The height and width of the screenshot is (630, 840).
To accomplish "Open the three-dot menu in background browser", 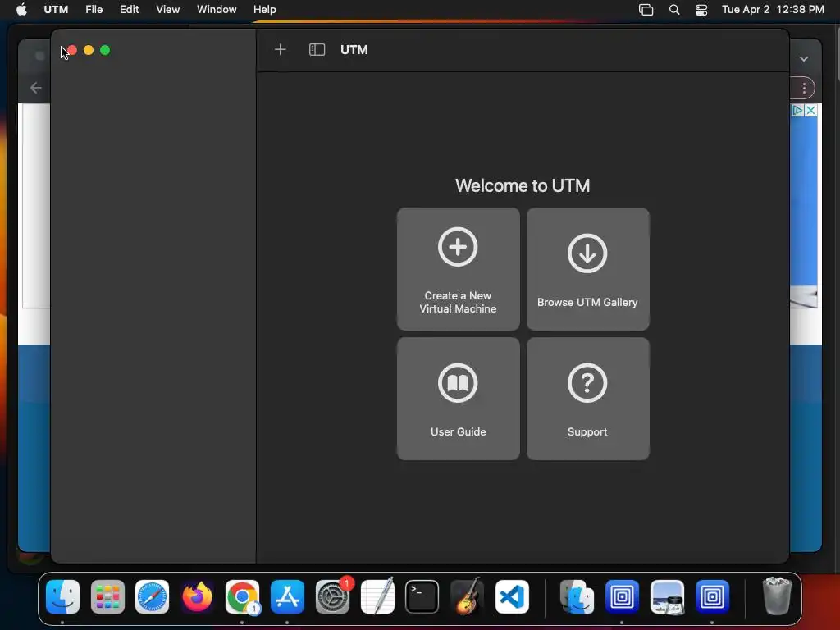I will [x=804, y=89].
